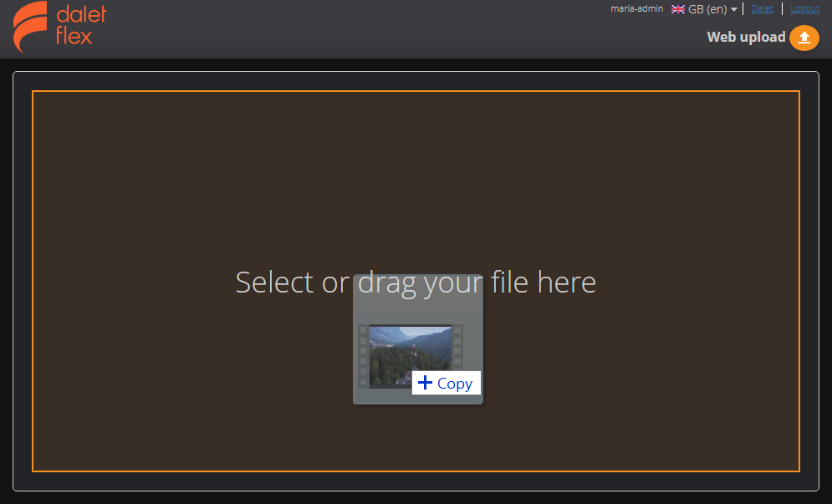Image resolution: width=832 pixels, height=504 pixels.
Task: Open the Dalet link
Action: [x=762, y=8]
